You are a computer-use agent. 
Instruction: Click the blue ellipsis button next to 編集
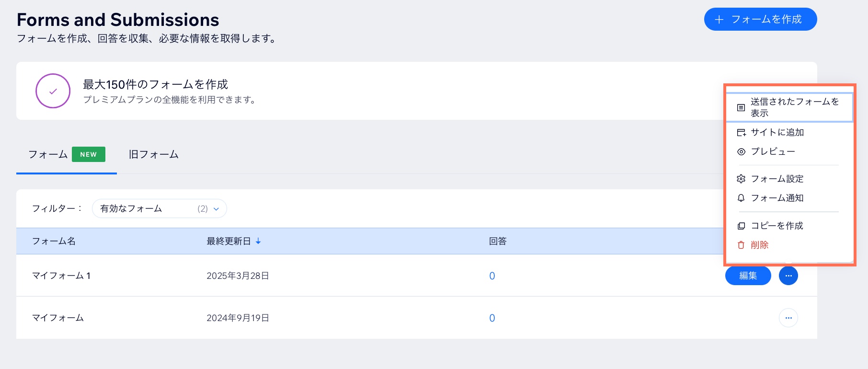[x=788, y=276]
